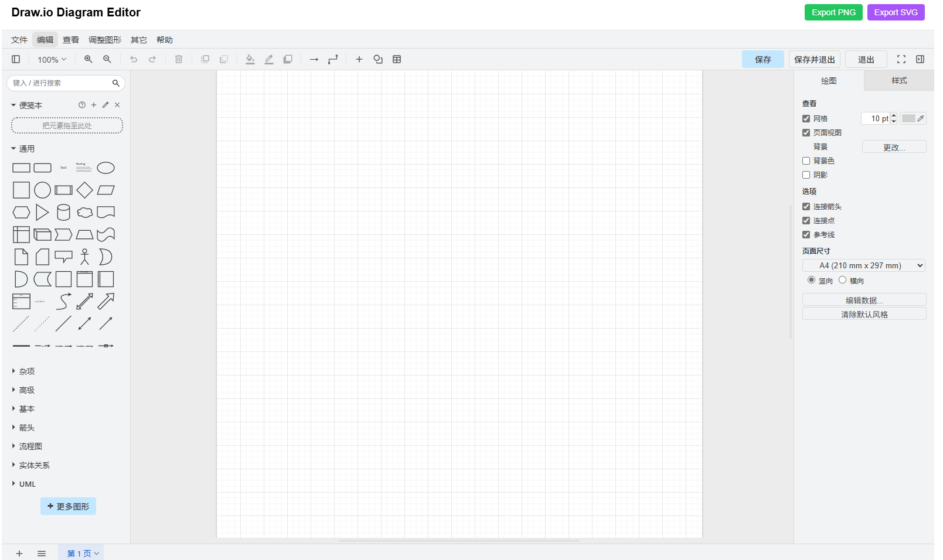943x560 pixels.
Task: Click the 清除默认风格 button
Action: click(x=863, y=313)
